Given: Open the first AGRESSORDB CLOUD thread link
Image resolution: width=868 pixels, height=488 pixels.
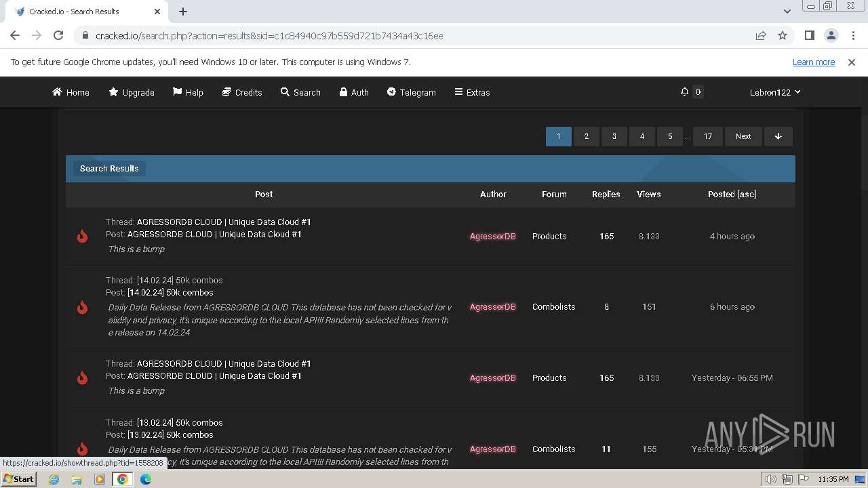Looking at the screenshot, I should 224,222.
